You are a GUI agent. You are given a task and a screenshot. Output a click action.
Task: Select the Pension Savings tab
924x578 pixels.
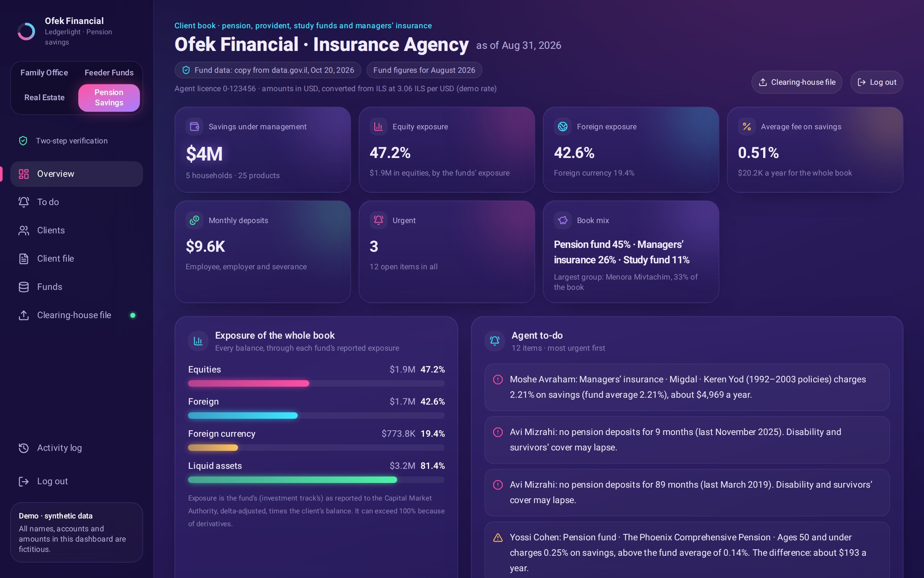(x=109, y=98)
